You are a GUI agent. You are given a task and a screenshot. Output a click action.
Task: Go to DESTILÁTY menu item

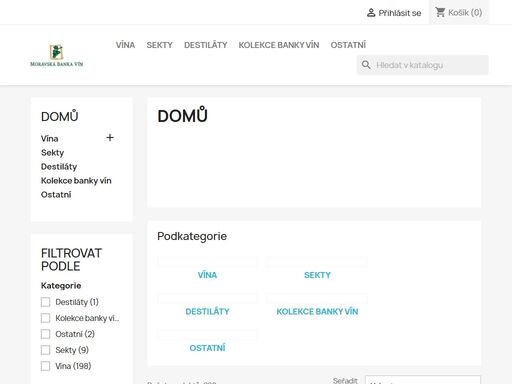coord(206,45)
